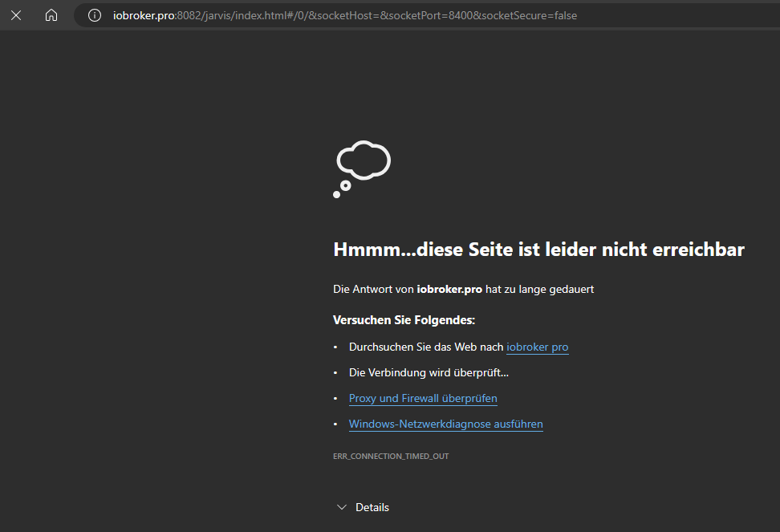This screenshot has width=780, height=532.
Task: Click the Details label
Action: [372, 507]
